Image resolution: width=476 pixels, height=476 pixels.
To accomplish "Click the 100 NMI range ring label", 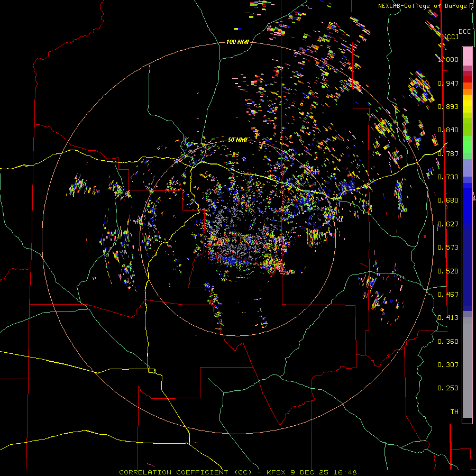I will pos(237,42).
